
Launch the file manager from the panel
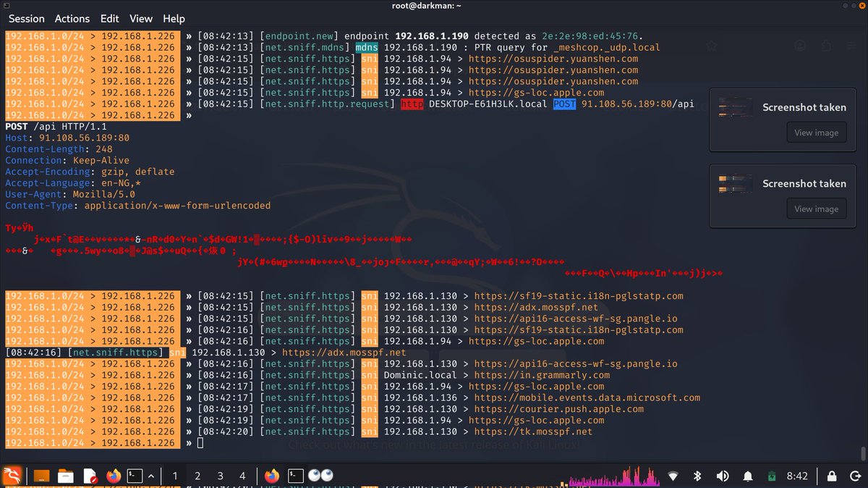pyautogui.click(x=66, y=476)
